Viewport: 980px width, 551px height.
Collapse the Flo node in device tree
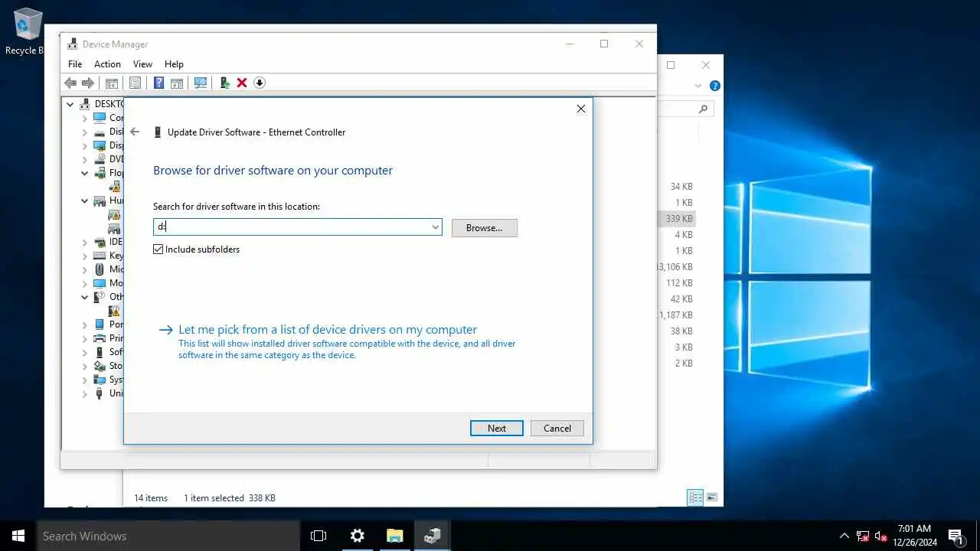pyautogui.click(x=85, y=173)
